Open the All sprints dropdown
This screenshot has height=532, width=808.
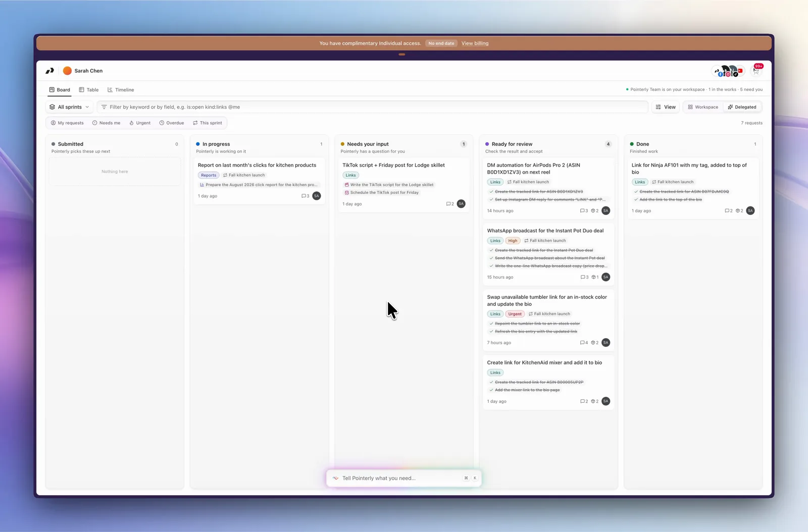point(69,107)
